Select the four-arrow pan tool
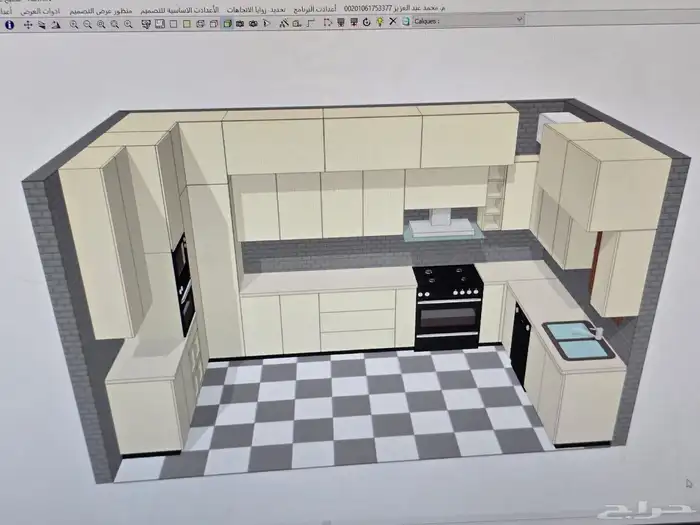The width and height of the screenshot is (700, 525). [x=28, y=24]
